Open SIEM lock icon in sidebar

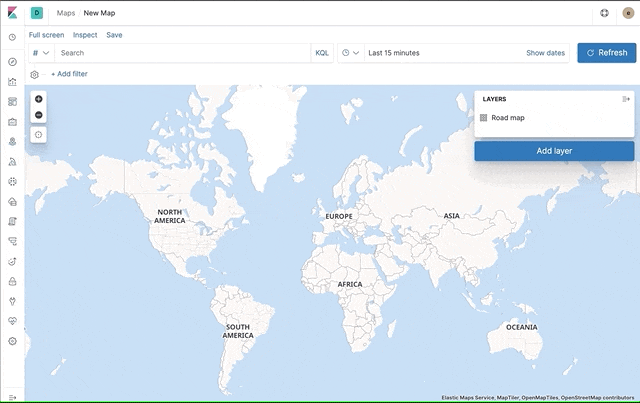(x=13, y=281)
